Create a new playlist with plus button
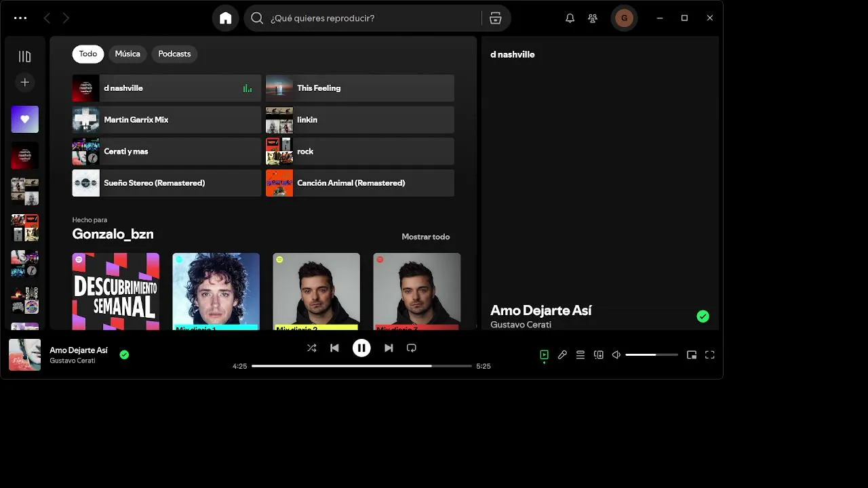This screenshot has height=488, width=868. click(x=24, y=82)
